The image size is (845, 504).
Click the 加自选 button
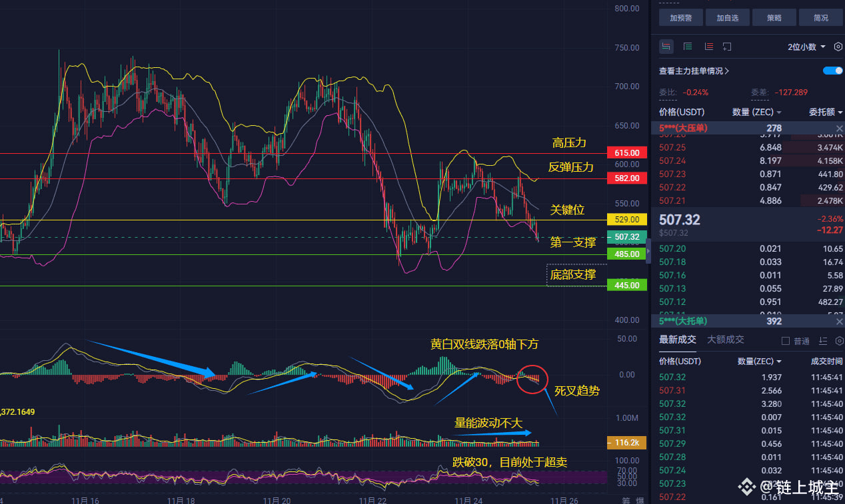point(728,18)
